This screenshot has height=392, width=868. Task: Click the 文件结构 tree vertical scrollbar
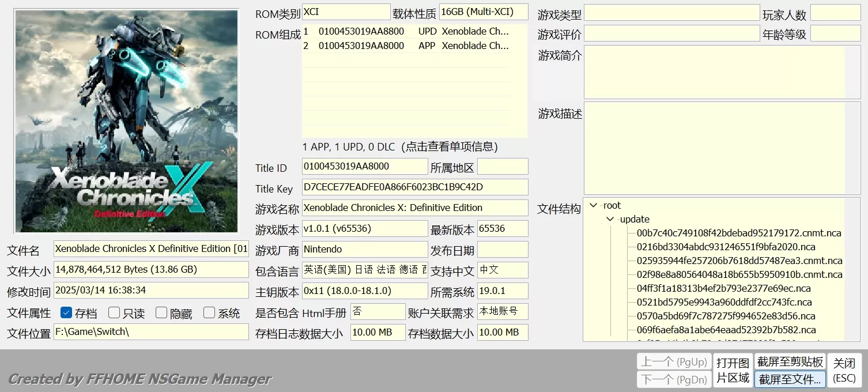[852, 270]
